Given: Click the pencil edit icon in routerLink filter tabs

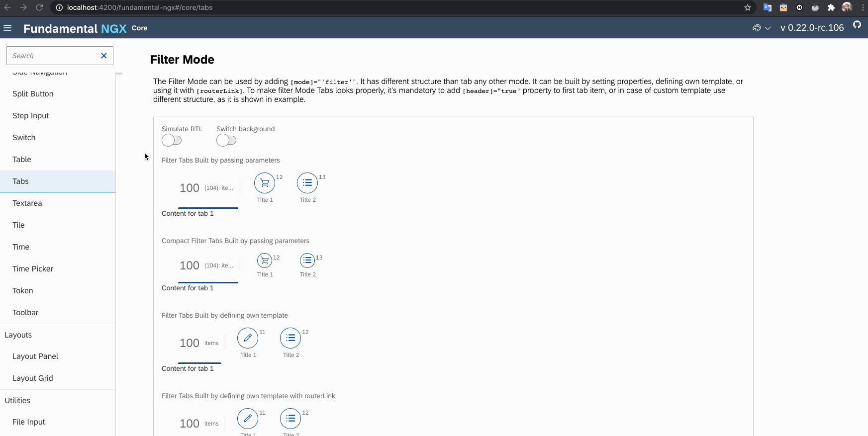Looking at the screenshot, I should tap(248, 419).
